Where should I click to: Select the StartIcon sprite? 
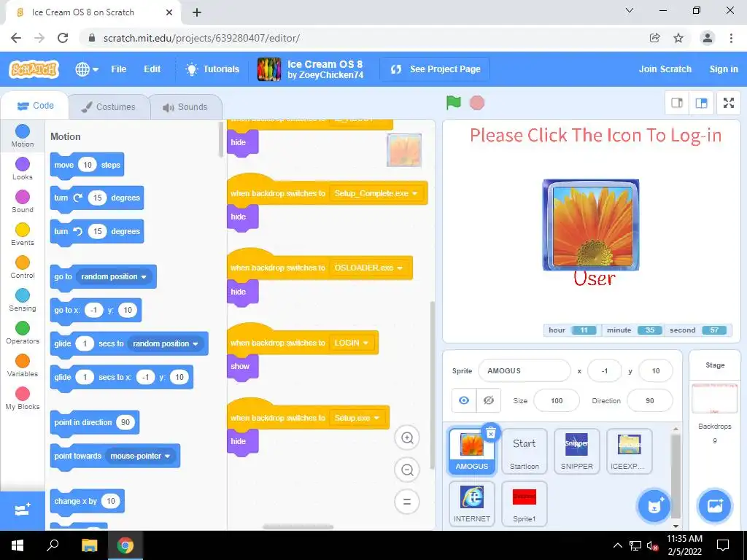click(524, 451)
